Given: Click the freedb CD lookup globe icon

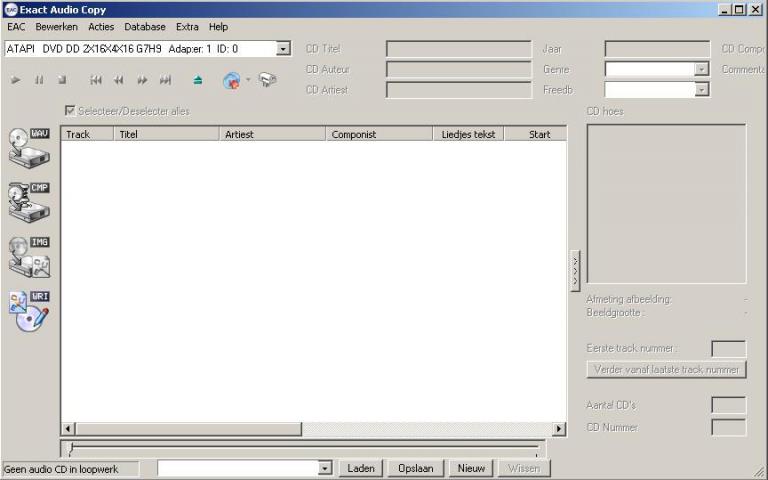Looking at the screenshot, I should [231, 80].
